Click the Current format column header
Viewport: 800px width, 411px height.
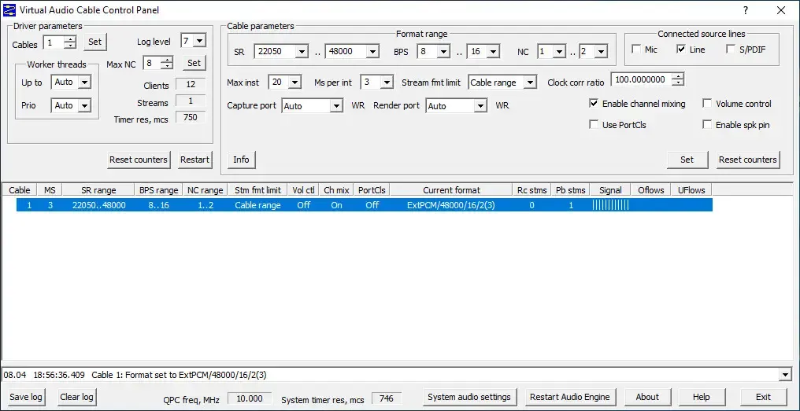(x=451, y=190)
